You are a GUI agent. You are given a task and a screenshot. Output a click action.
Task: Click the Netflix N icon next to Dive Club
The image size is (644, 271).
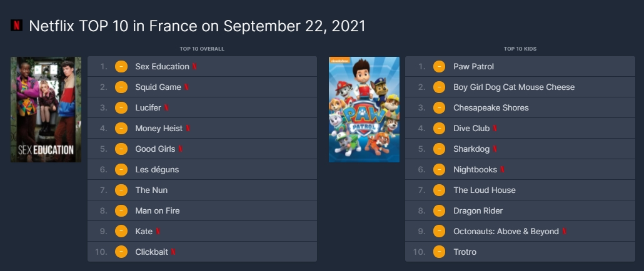pyautogui.click(x=495, y=129)
